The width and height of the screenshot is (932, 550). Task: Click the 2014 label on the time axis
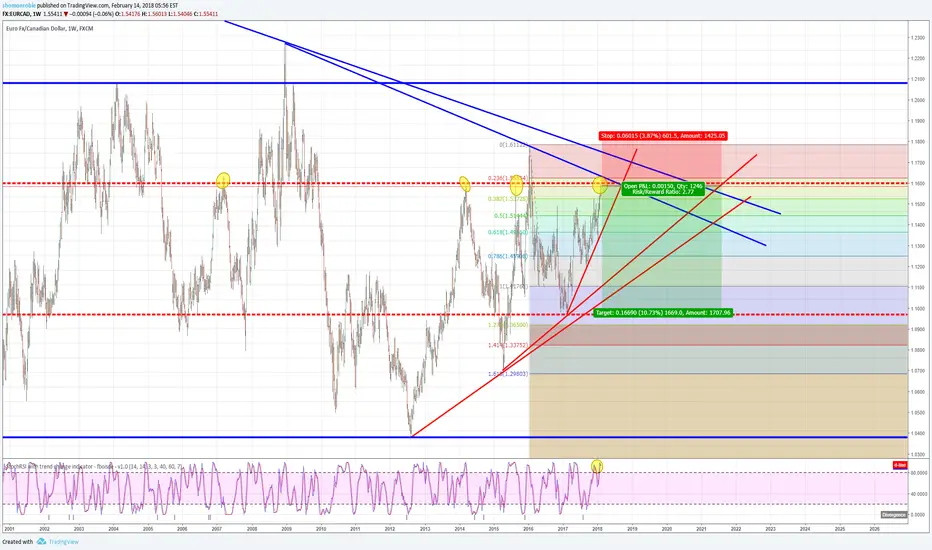point(459,528)
